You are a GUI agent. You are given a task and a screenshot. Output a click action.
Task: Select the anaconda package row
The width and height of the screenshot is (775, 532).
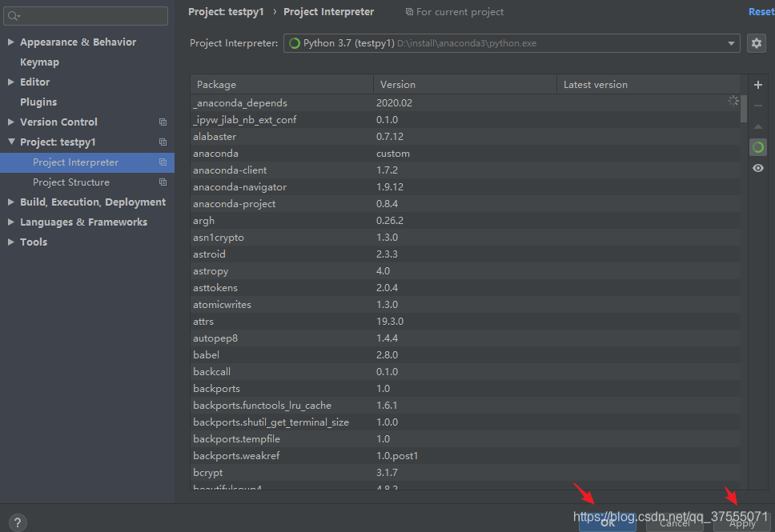tap(465, 153)
